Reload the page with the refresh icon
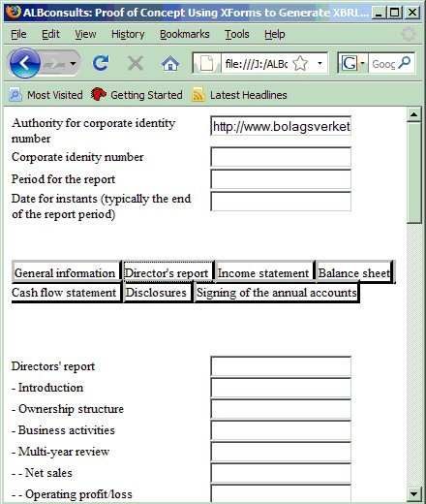 click(x=101, y=63)
